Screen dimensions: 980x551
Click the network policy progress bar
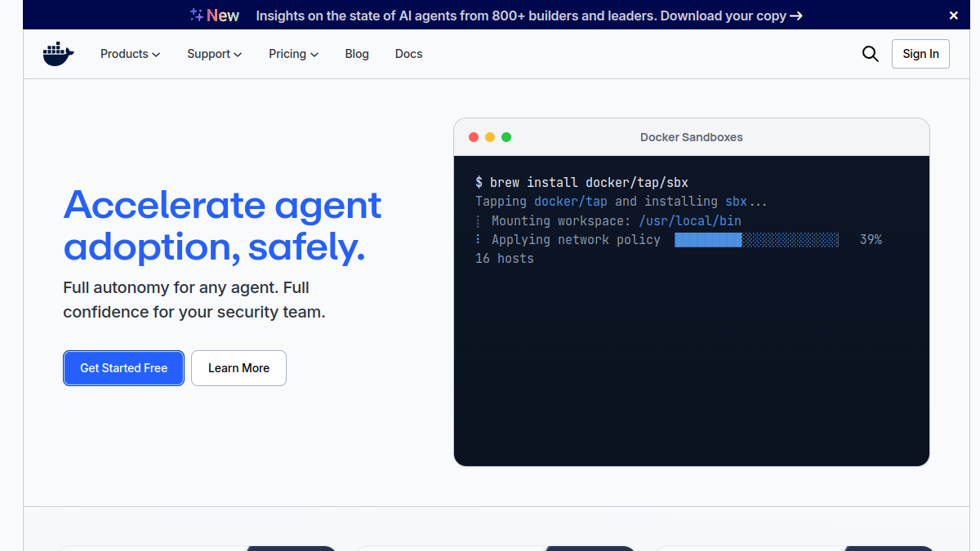point(756,240)
